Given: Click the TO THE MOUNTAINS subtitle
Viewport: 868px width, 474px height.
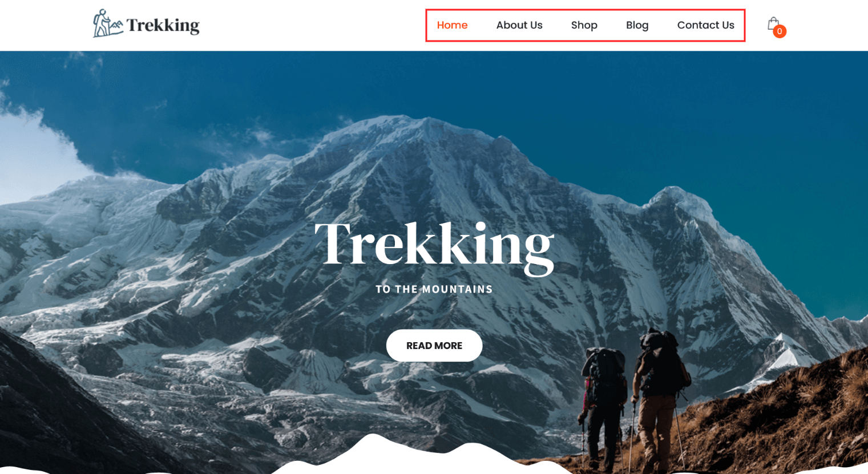Looking at the screenshot, I should click(434, 289).
